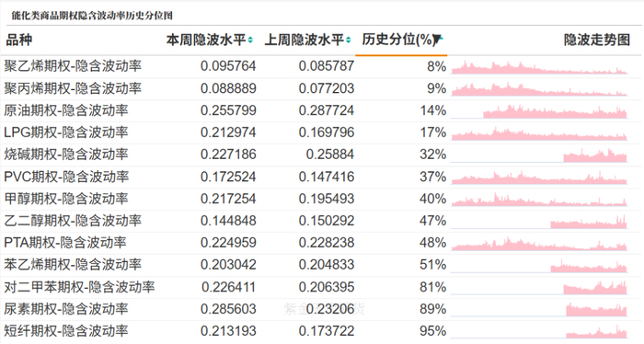This screenshot has height=344, width=644.
Task: Click the 47% percentile for 乙二醇
Action: coord(433,221)
